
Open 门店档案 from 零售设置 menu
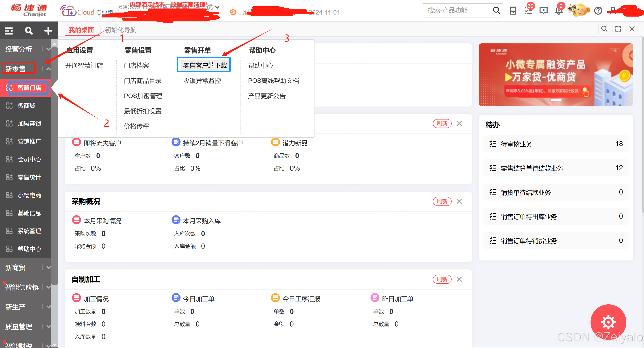(136, 65)
